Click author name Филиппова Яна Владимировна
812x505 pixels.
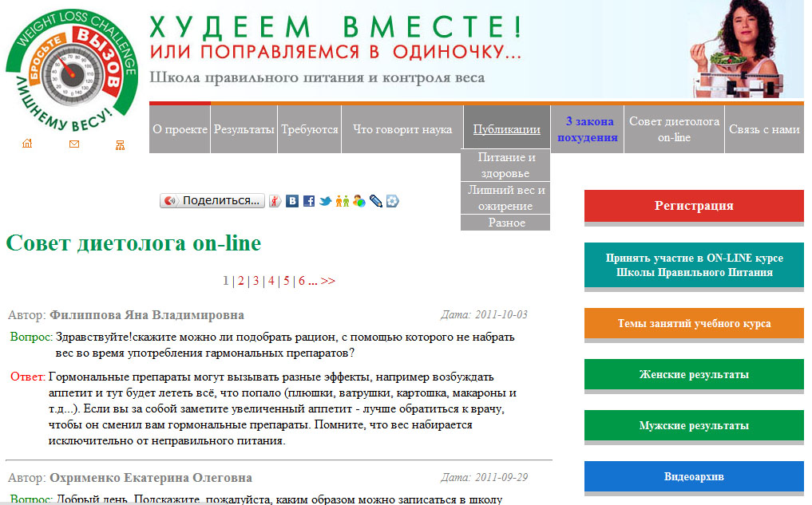[x=147, y=315]
